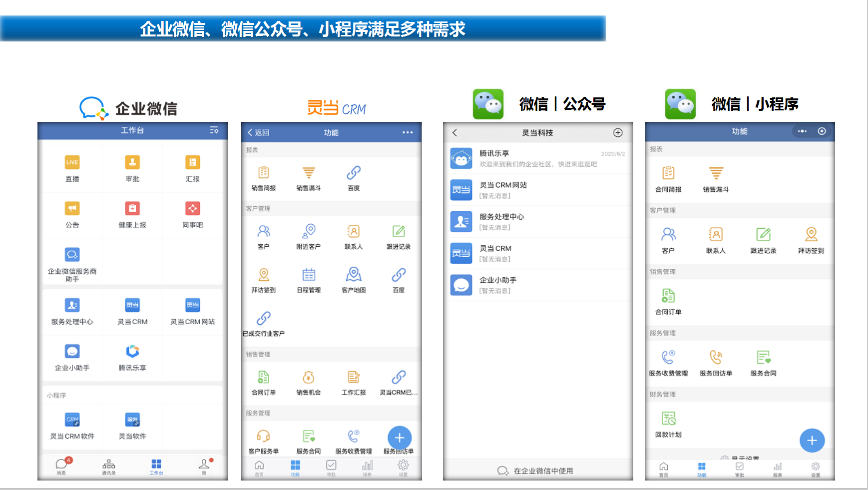
Task: Tap blue plus button in 灵当CRM
Action: pos(400,438)
